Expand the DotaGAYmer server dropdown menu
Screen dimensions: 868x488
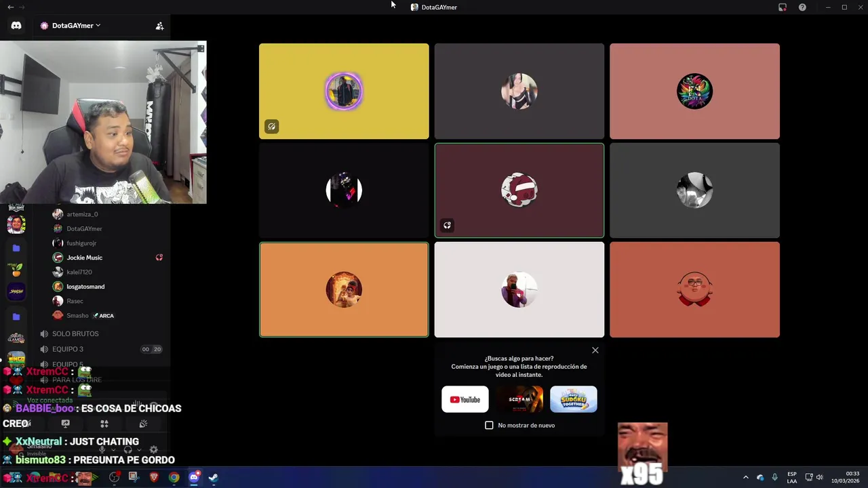[71, 26]
